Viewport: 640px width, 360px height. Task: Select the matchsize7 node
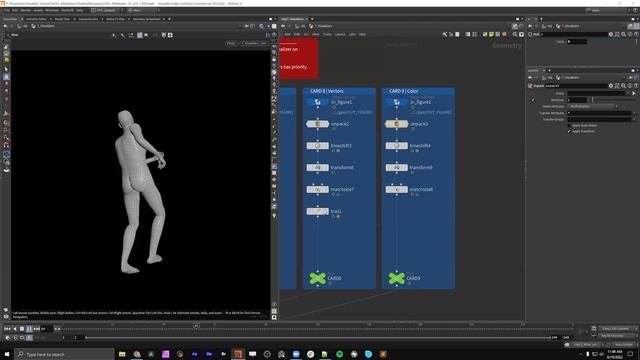pyautogui.click(x=318, y=189)
